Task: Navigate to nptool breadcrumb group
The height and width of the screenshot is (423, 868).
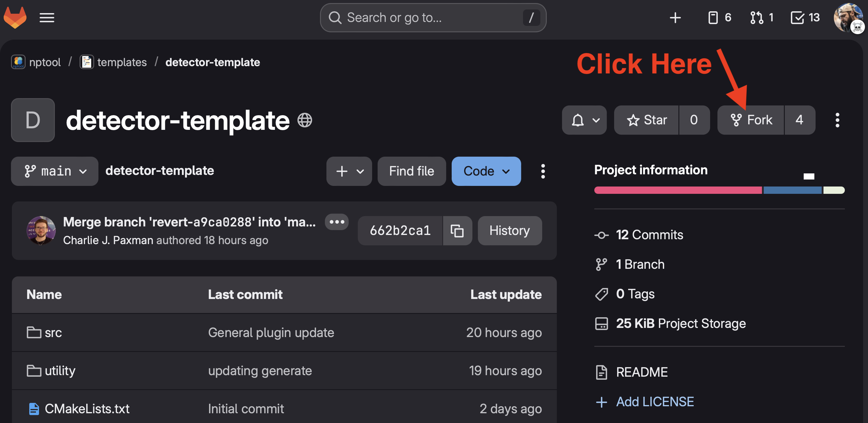Action: (44, 62)
